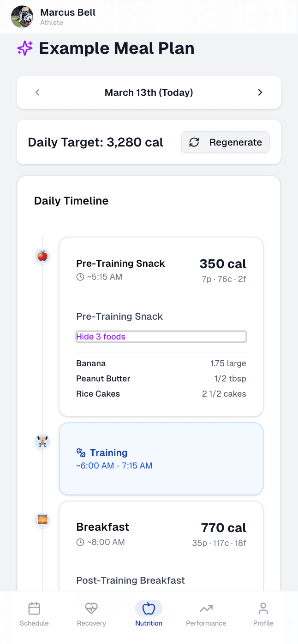Open Marcus Bell's profile avatar
Image resolution: width=298 pixels, height=644 pixels.
pyautogui.click(x=22, y=17)
